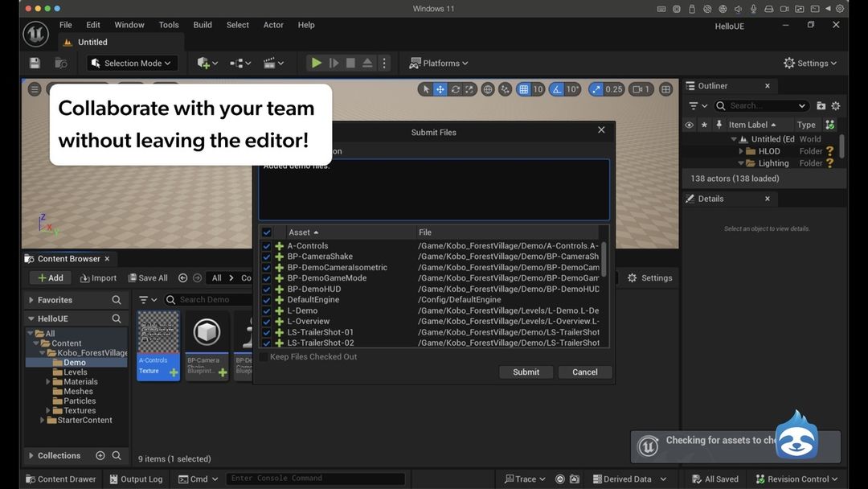Open the Window menu
Image resolution: width=868 pixels, height=489 pixels.
(129, 25)
